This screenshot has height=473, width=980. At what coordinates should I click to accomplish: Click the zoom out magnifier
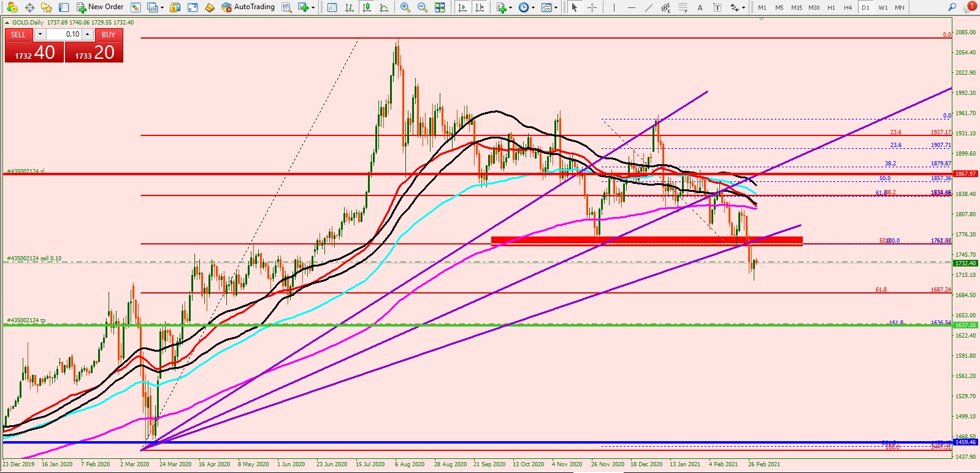point(422,7)
